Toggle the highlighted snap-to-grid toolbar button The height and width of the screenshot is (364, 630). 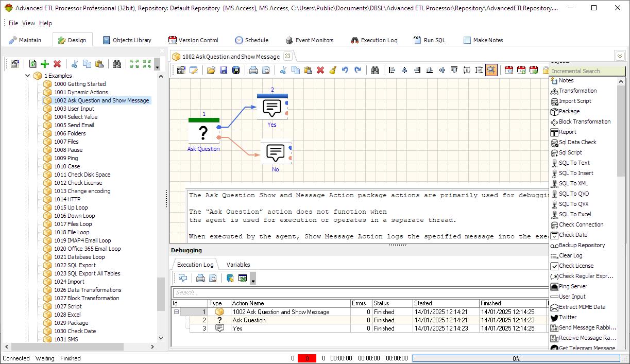click(x=491, y=70)
